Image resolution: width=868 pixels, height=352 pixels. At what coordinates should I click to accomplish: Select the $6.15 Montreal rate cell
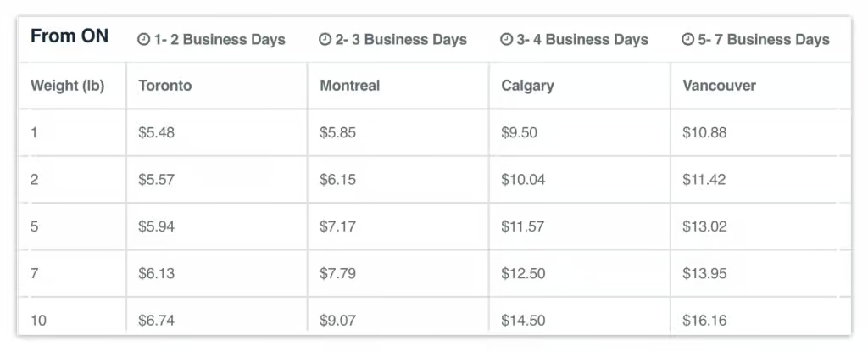[398, 180]
